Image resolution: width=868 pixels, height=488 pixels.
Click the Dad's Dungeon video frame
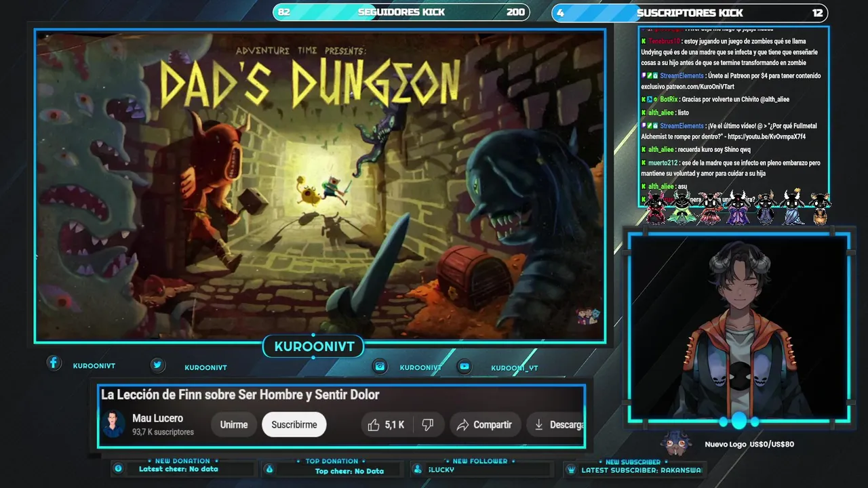(x=320, y=185)
